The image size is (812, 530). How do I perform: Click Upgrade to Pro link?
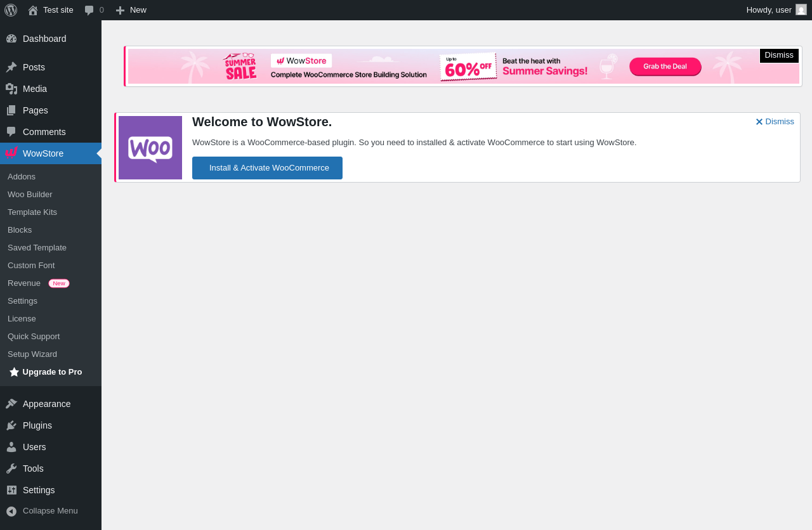[x=51, y=372]
